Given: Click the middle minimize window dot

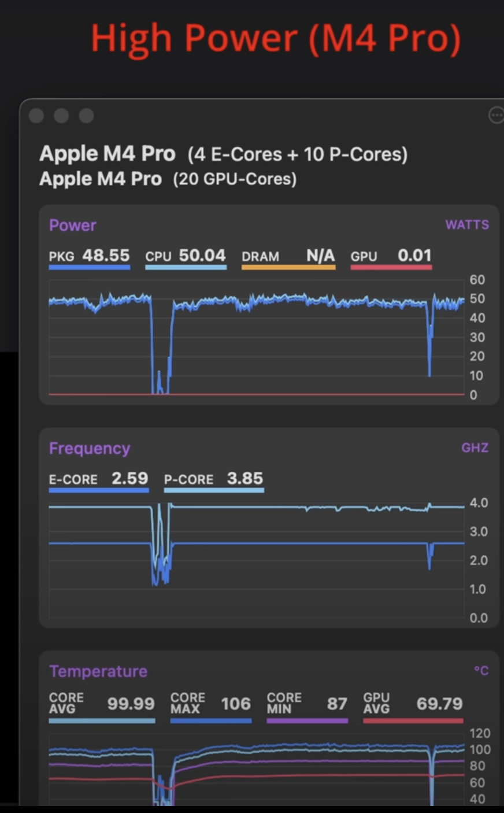Looking at the screenshot, I should [x=61, y=116].
